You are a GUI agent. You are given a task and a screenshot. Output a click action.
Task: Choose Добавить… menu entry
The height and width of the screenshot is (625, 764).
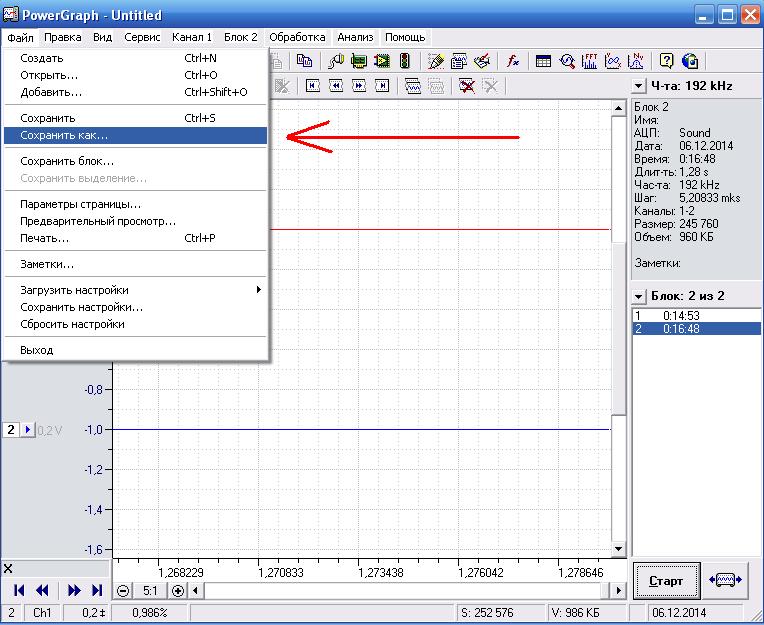(x=135, y=92)
